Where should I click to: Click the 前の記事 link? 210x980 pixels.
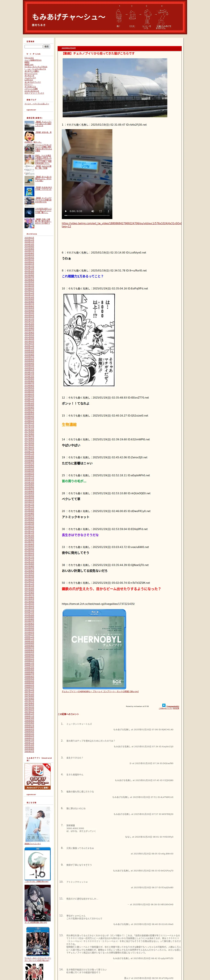(x=176, y=708)
